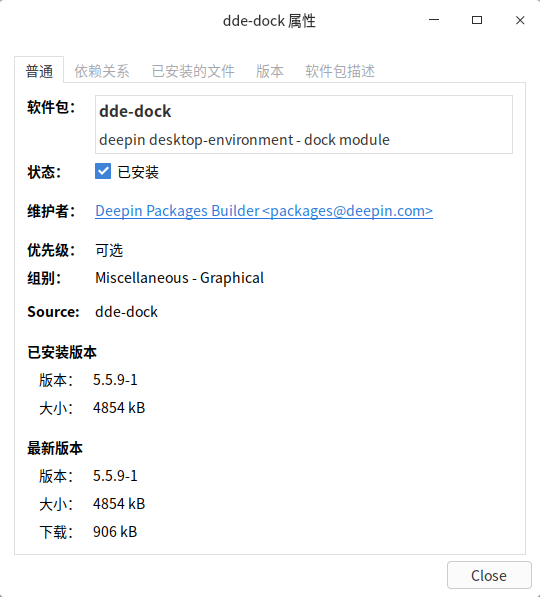This screenshot has width=540, height=597.
Task: Toggle the 已安装 status checkbox
Action: click(x=103, y=171)
